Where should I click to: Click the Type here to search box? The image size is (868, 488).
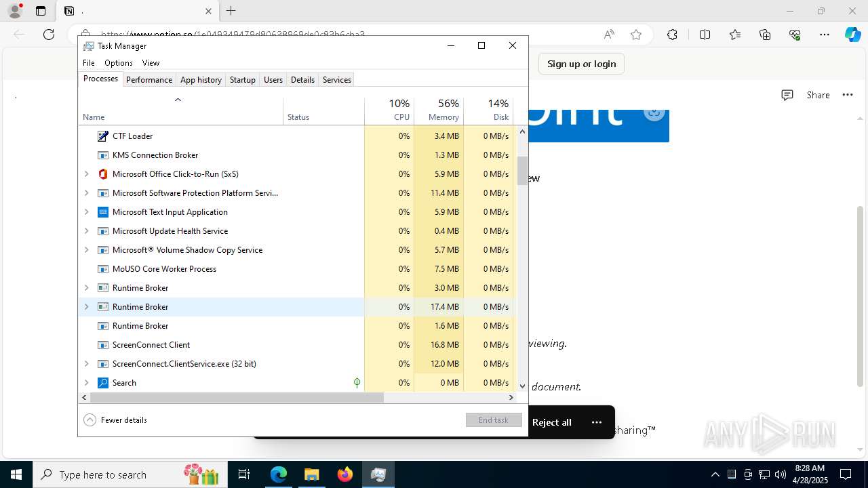pos(129,474)
